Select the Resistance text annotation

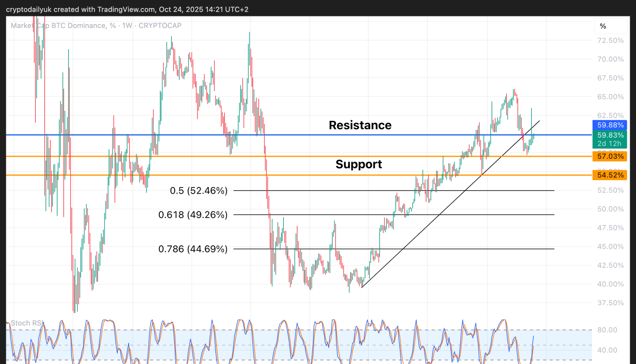[x=360, y=125]
